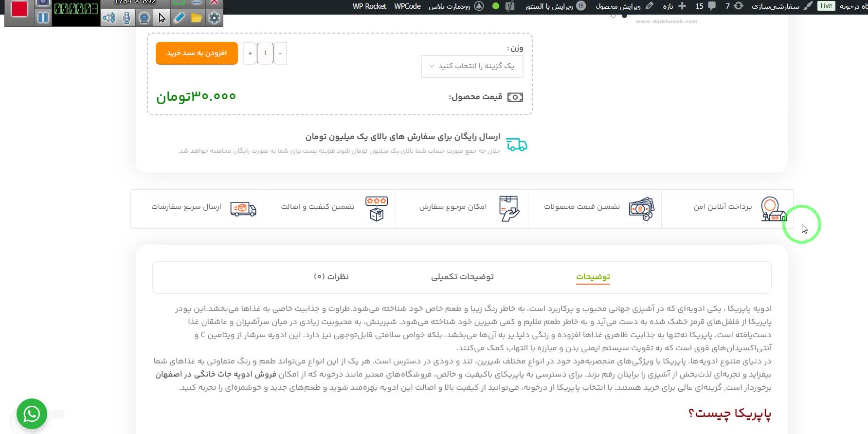868x434 pixels.
Task: Click the پرداخت آنلاین امن icon
Action: click(774, 209)
